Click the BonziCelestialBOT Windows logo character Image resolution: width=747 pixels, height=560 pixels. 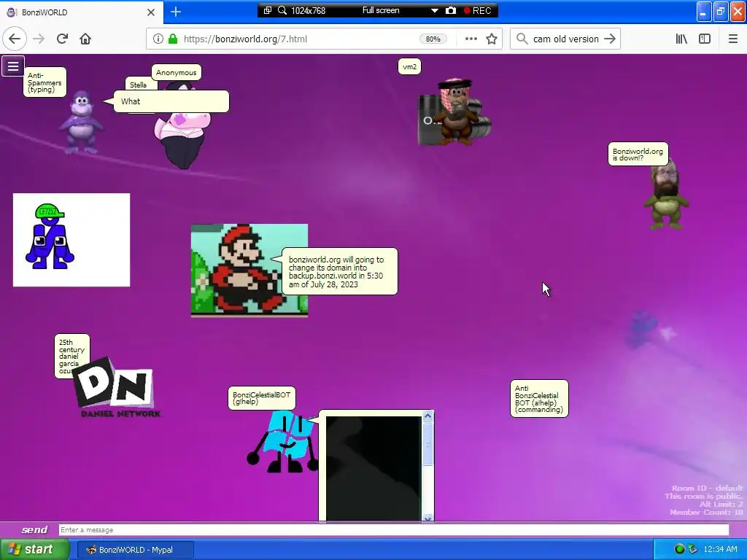click(282, 442)
